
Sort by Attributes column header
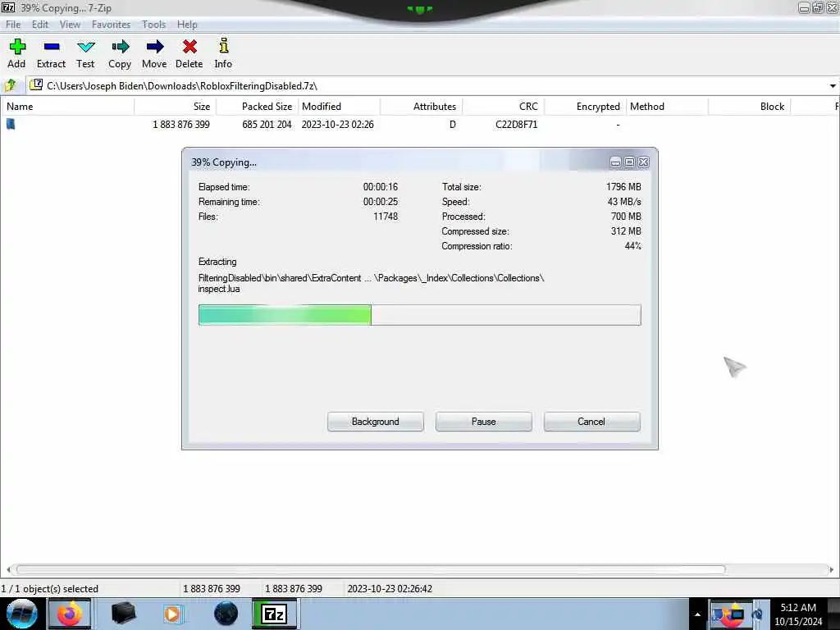pos(421,106)
